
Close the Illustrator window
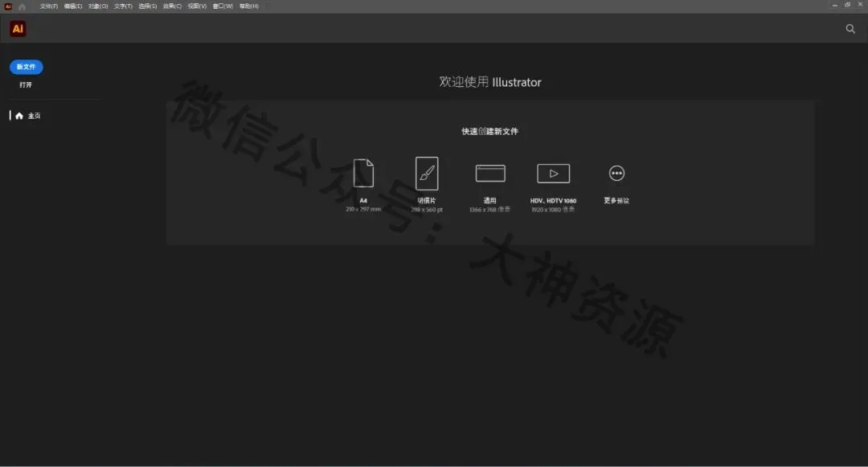click(860, 5)
